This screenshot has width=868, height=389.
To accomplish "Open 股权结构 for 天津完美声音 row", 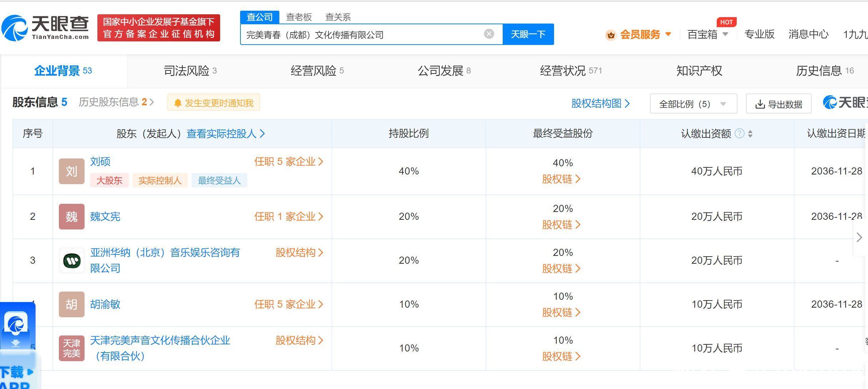I will (299, 340).
